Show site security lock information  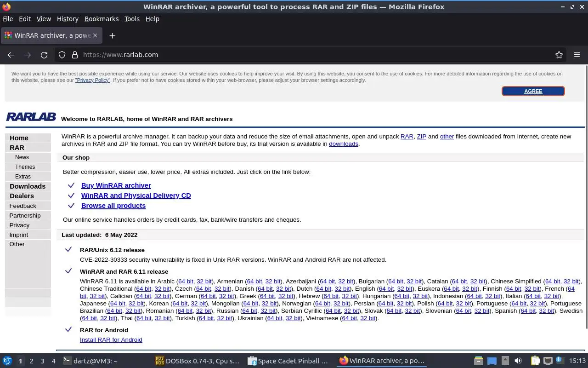coord(75,55)
